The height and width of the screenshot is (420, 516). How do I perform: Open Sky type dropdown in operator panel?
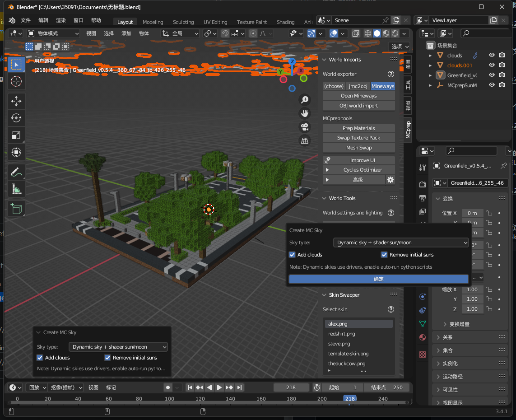point(118,347)
